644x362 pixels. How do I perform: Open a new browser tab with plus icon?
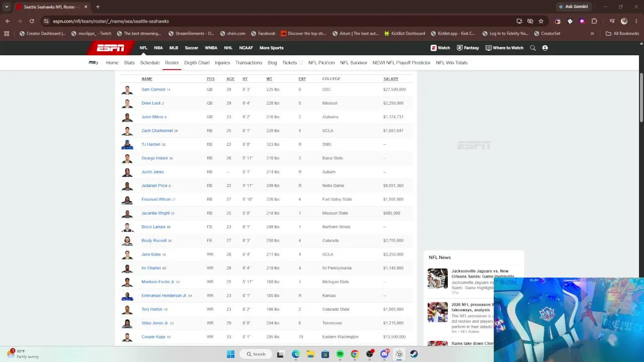pos(98,7)
